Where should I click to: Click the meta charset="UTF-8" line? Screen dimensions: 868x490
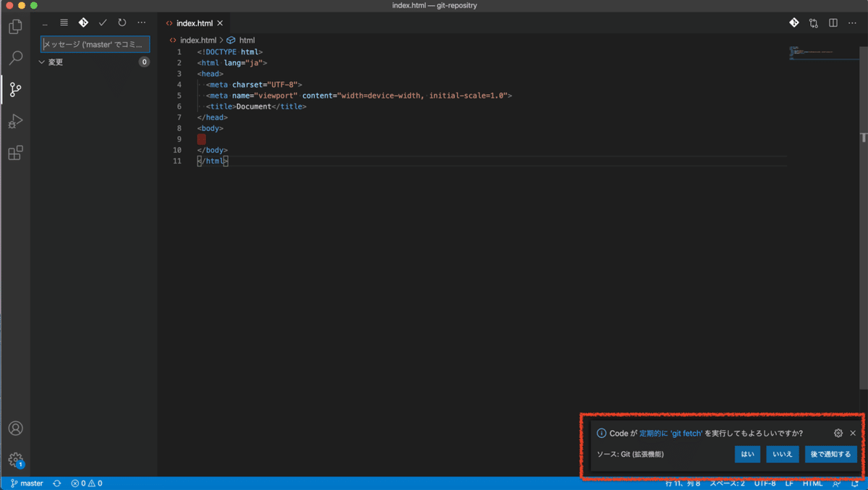(254, 85)
